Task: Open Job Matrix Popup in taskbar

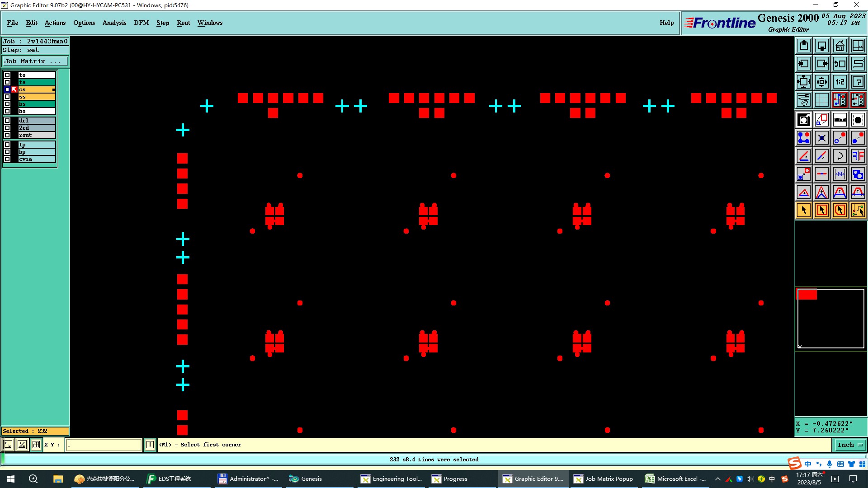Action: (604, 479)
